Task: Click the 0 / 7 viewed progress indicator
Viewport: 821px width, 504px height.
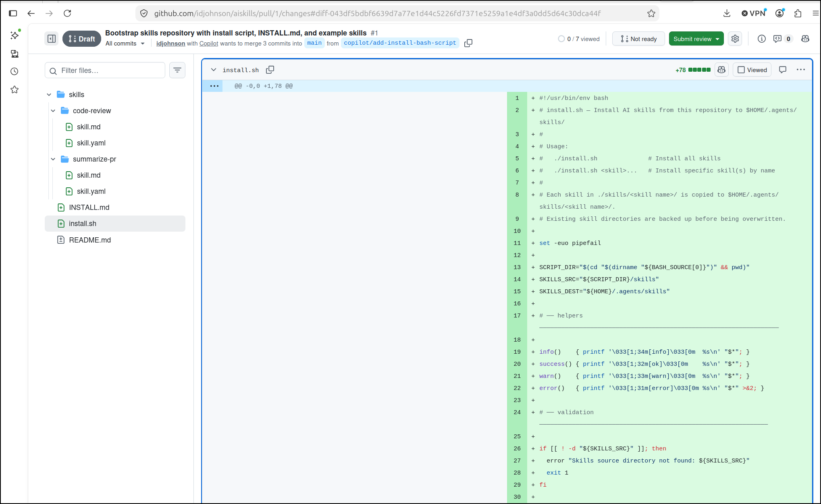Action: pyautogui.click(x=579, y=39)
